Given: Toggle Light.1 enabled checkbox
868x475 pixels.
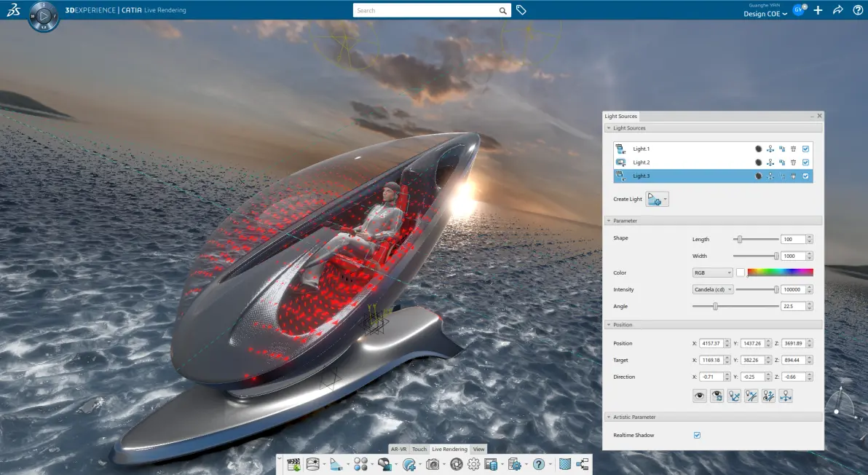Looking at the screenshot, I should [x=805, y=149].
